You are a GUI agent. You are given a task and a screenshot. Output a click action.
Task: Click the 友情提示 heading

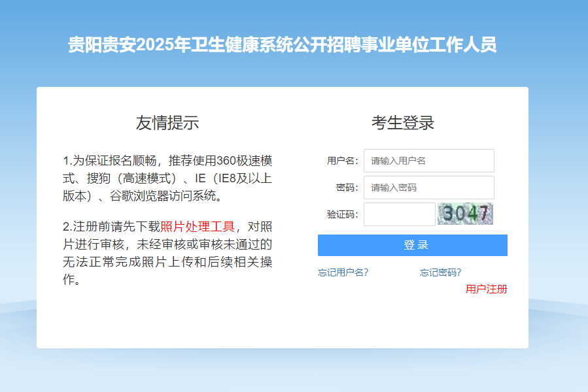(x=167, y=123)
